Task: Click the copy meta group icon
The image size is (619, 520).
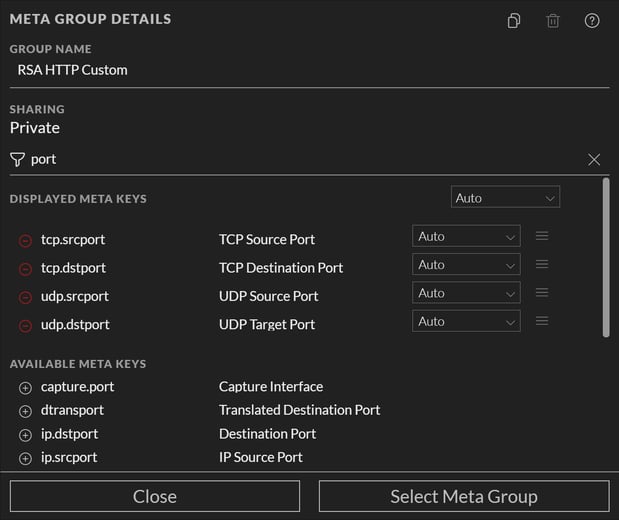Action: tap(513, 20)
